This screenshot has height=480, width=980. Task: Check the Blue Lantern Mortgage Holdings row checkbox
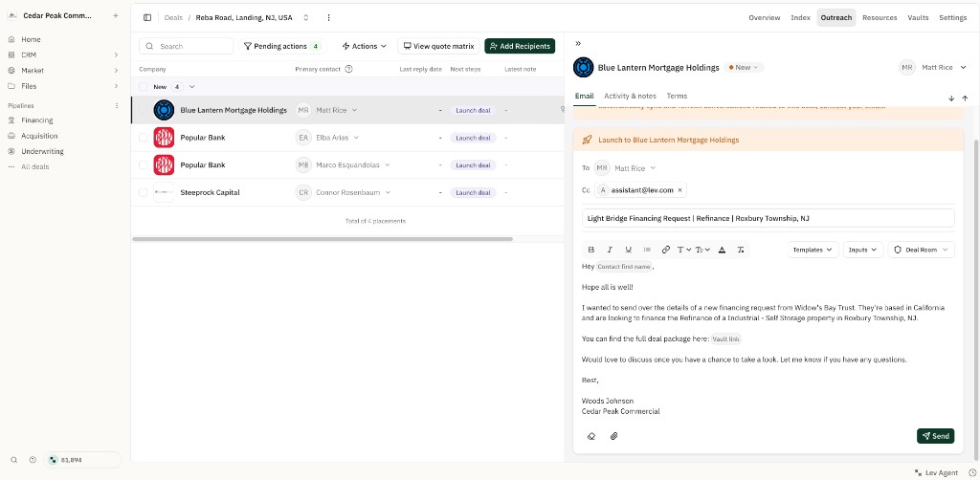(x=144, y=110)
